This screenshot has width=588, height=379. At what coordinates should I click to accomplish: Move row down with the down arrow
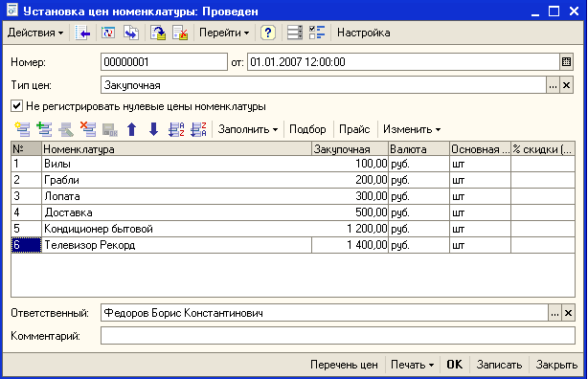[x=154, y=129]
